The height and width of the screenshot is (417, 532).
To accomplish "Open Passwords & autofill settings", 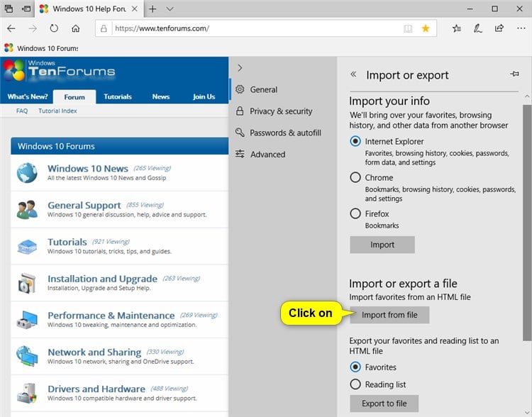I will coord(278,133).
